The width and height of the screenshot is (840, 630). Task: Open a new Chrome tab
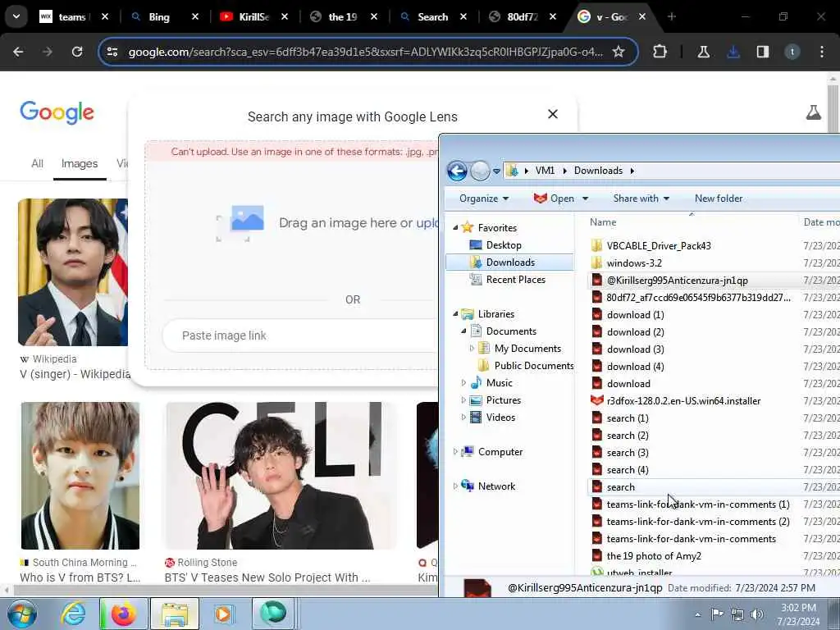[x=672, y=17]
